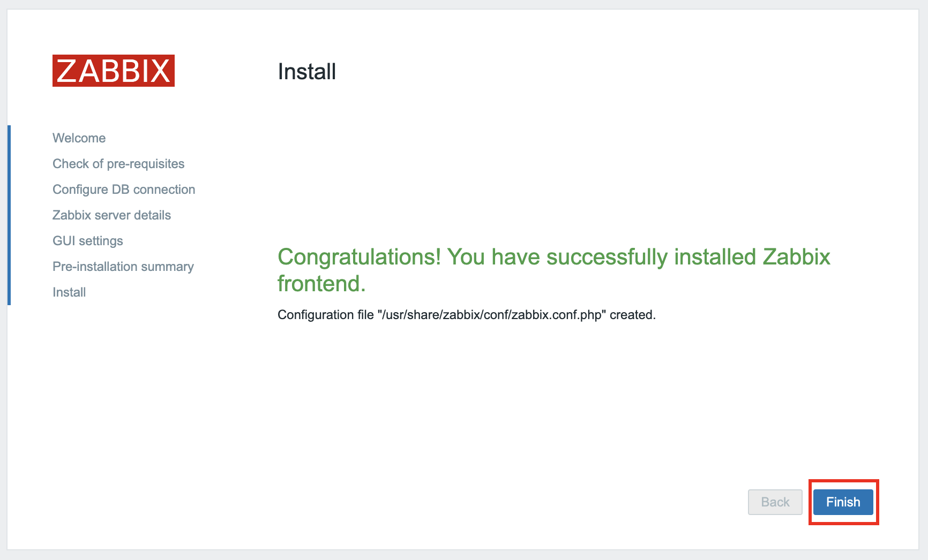The width and height of the screenshot is (928, 560).
Task: Click the green word Zabbix in message
Action: point(796,257)
